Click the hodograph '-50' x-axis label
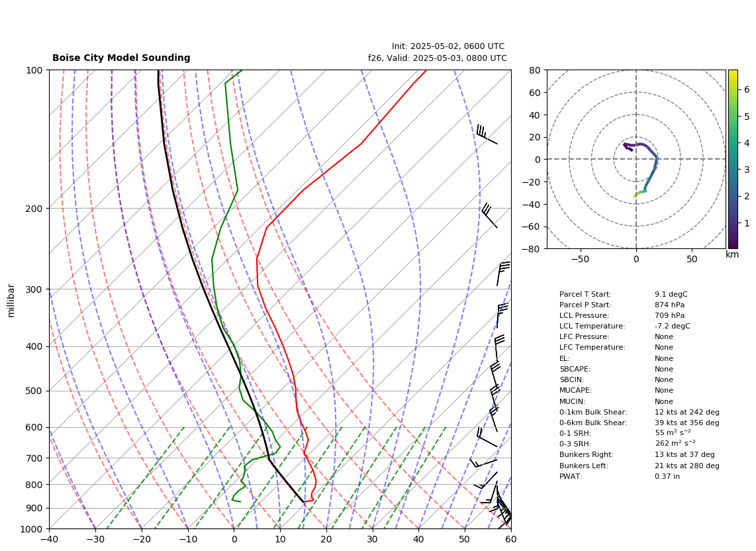Viewport: 756px width, 551px height. point(580,259)
